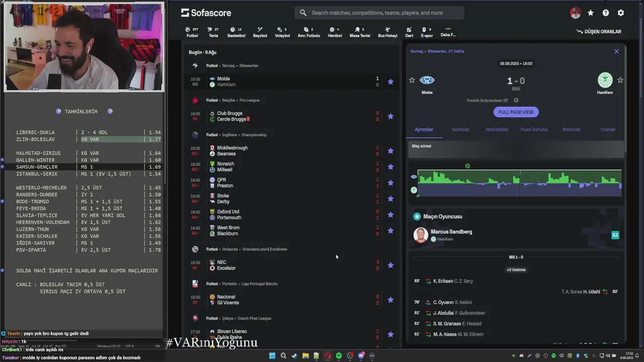Open the Basketbol sport category
This screenshot has width=644, height=362.
tap(236, 32)
